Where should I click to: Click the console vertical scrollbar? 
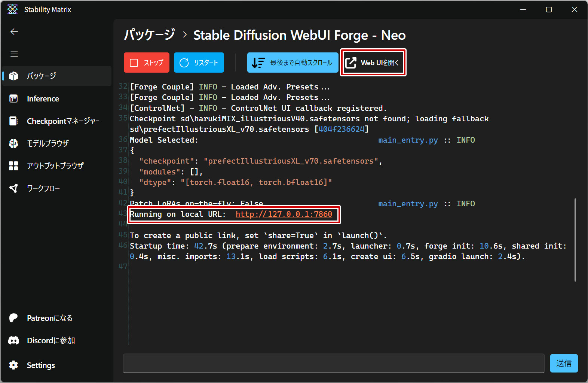575,240
